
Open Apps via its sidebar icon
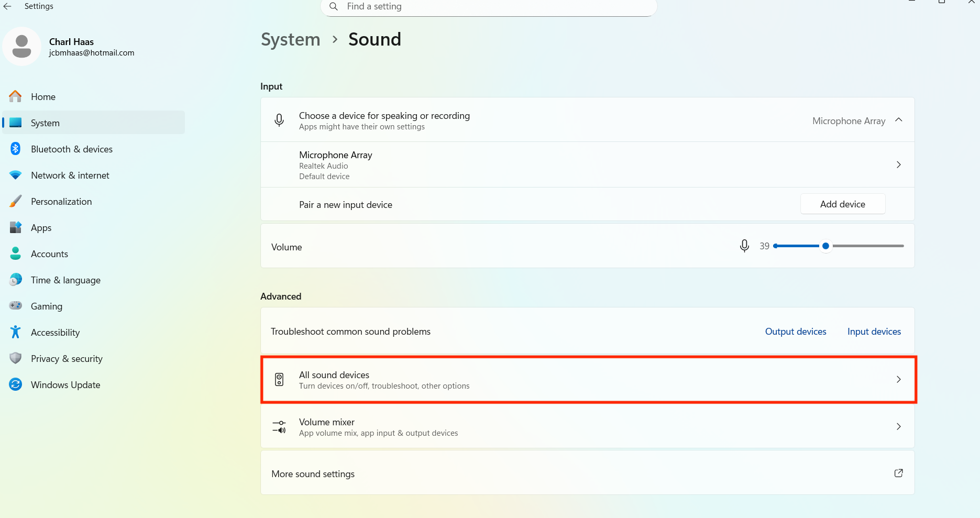(15, 227)
